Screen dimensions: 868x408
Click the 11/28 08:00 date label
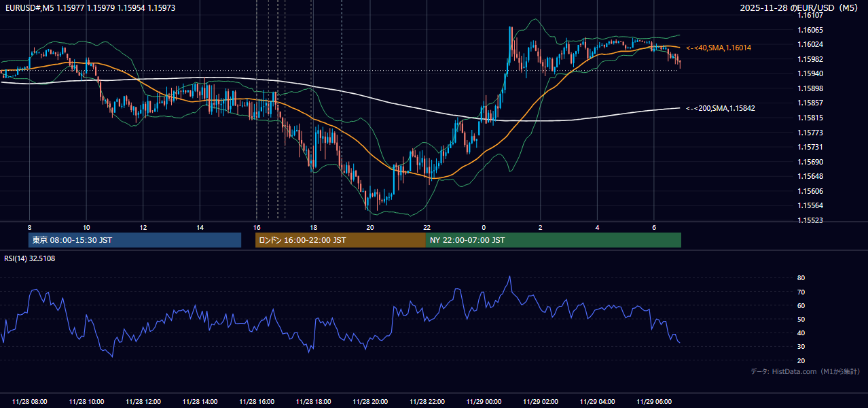coord(30,402)
